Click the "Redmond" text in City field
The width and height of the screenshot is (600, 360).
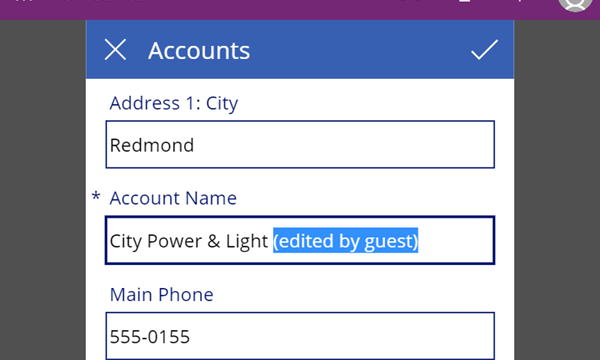[x=152, y=145]
